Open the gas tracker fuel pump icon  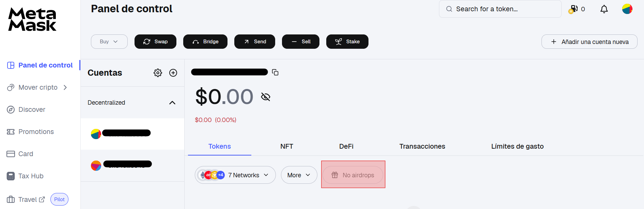tap(574, 9)
